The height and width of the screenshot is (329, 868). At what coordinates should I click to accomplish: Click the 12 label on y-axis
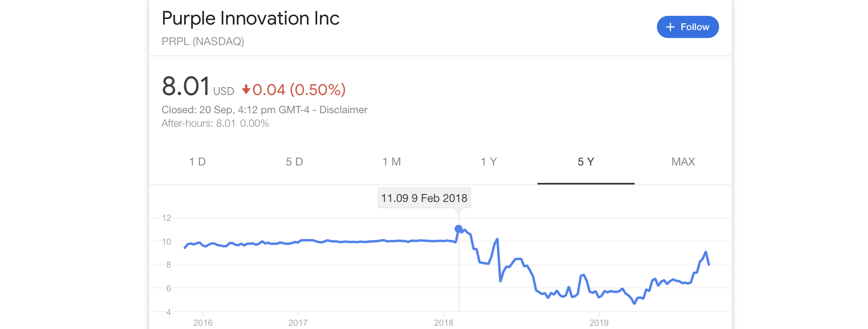(x=166, y=218)
